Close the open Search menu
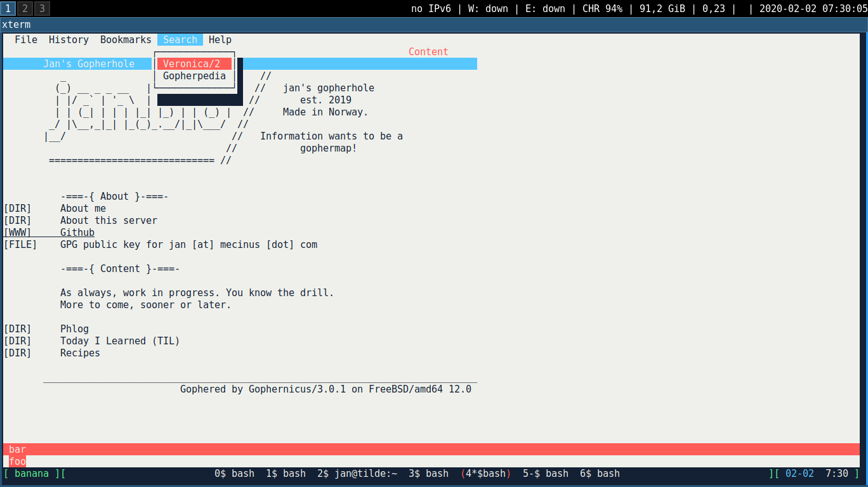This screenshot has width=868, height=487. click(x=180, y=39)
